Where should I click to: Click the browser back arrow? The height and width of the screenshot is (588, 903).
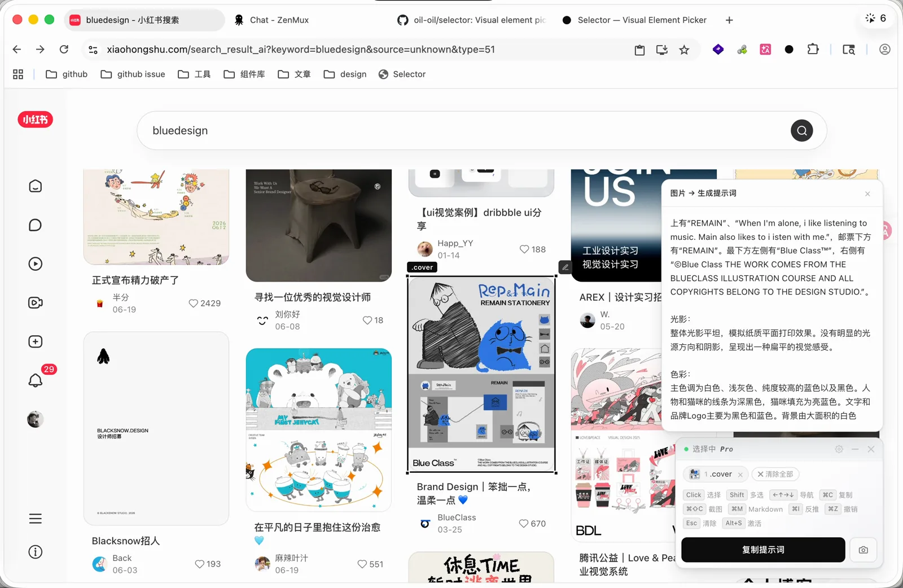(17, 50)
